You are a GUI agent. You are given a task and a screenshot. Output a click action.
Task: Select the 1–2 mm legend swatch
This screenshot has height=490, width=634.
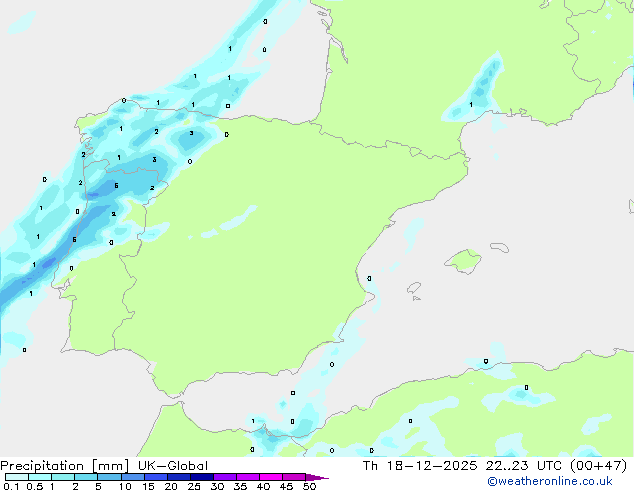coord(63,477)
